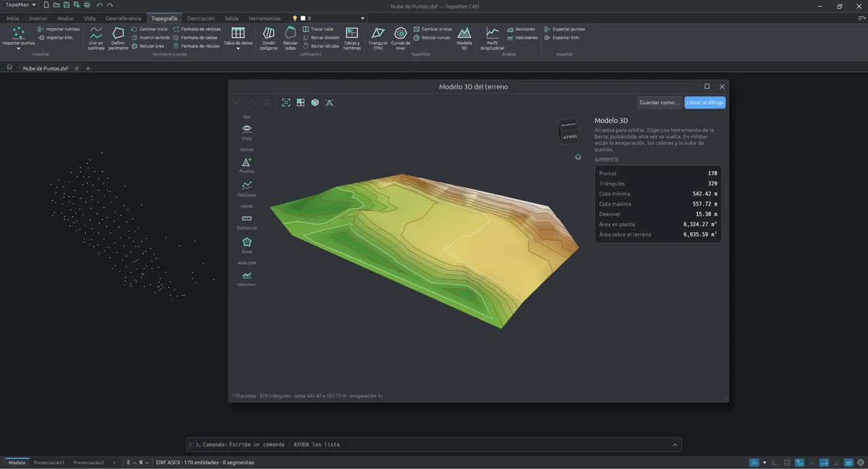Screen dimensions: 868x469
Task: Switch to the Presentación1 layout tab
Action: [50, 463]
